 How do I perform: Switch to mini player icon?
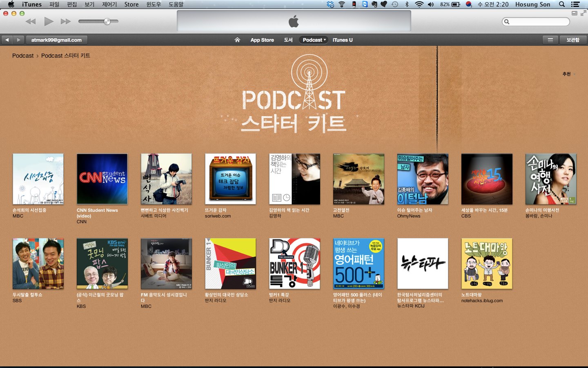click(574, 13)
